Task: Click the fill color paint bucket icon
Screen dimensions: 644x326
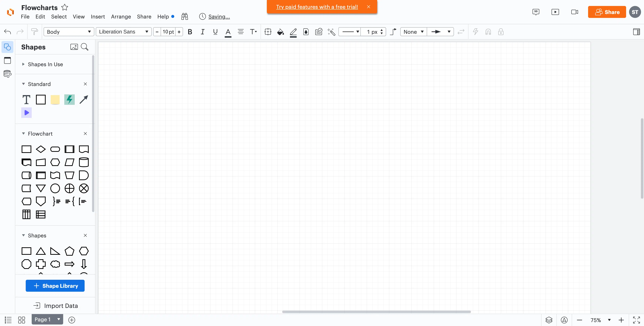Action: 280,32
